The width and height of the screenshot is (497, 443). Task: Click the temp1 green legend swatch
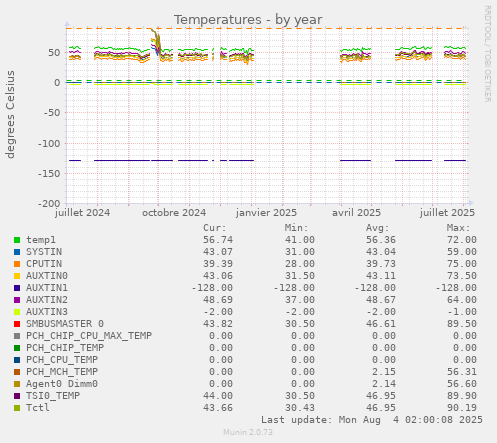coord(17,240)
